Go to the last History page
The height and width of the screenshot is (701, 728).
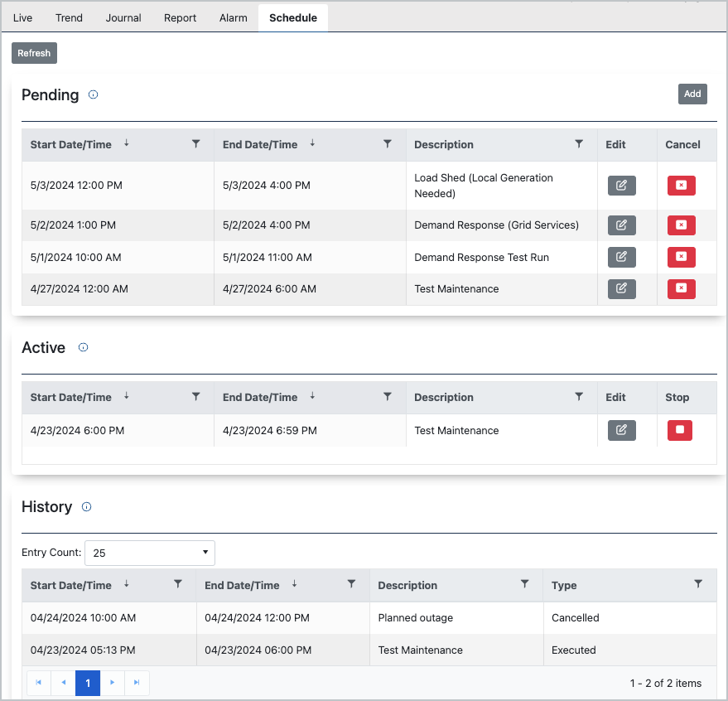click(x=137, y=683)
